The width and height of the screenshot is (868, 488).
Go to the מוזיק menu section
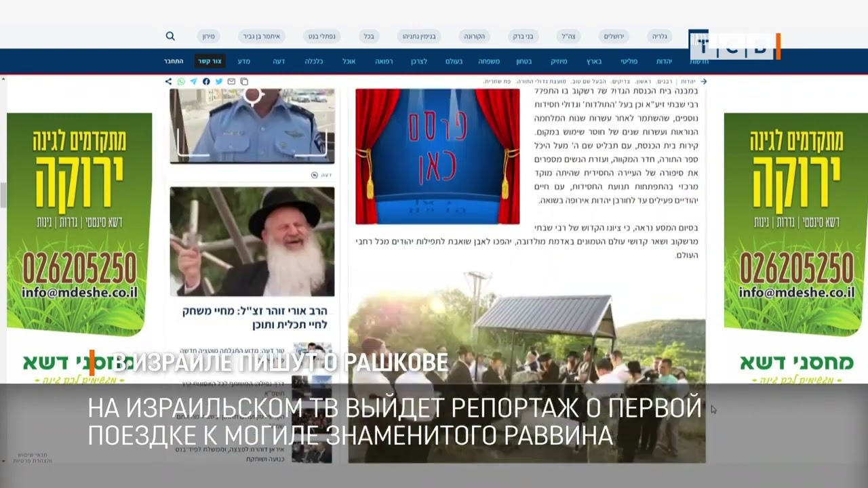559,61
